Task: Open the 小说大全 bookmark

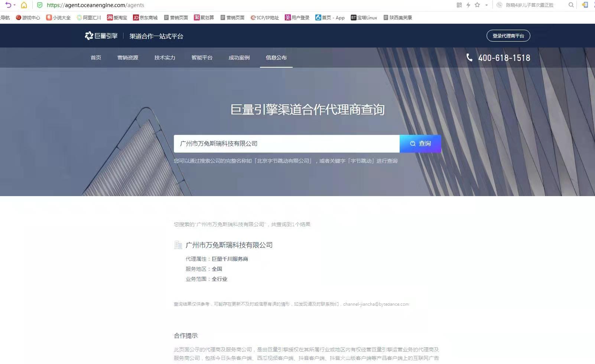Action: click(58, 17)
